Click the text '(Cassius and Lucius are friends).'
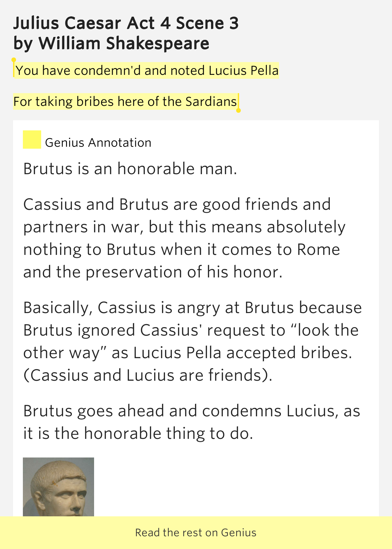 click(x=148, y=375)
